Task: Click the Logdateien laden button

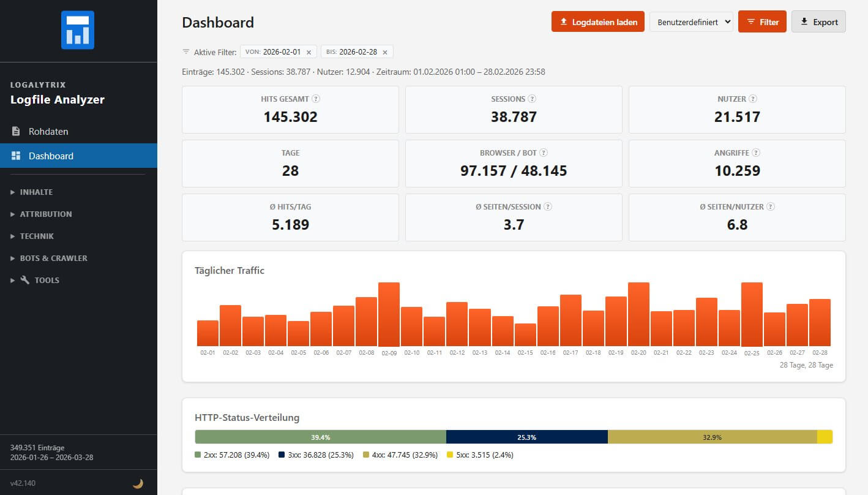Action: [x=597, y=21]
